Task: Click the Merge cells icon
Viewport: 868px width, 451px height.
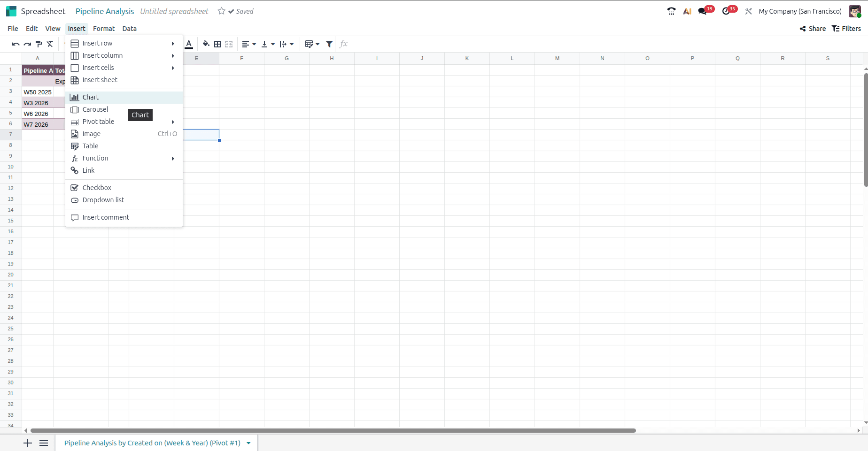Action: coord(229,44)
